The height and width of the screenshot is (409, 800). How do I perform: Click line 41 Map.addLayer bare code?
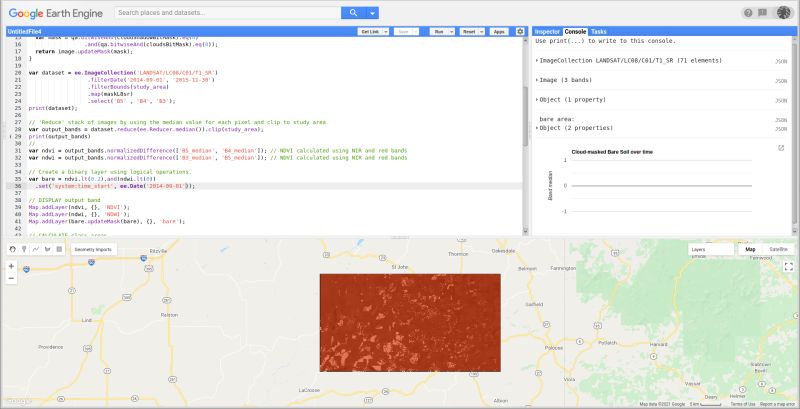pyautogui.click(x=107, y=221)
